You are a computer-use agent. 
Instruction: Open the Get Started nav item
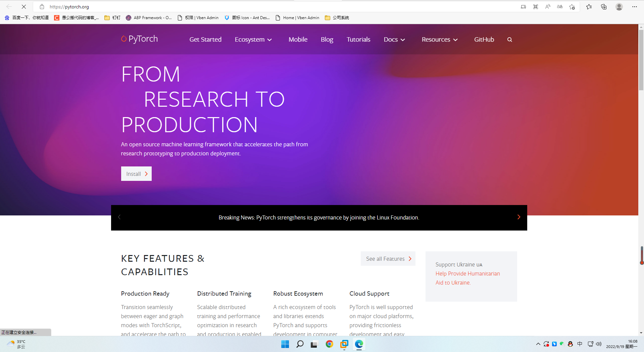205,40
